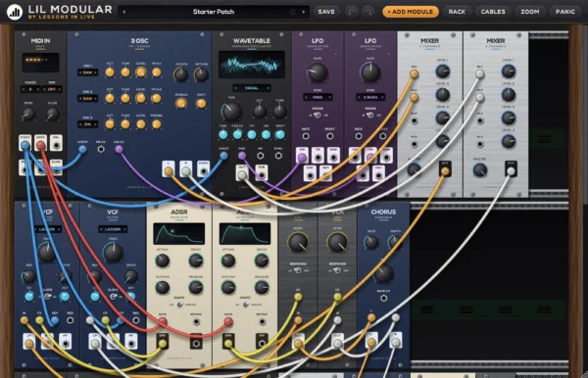Screen dimensions: 588x378
Task: Click the Chorus RATE CV jack
Action: pos(383,299)
